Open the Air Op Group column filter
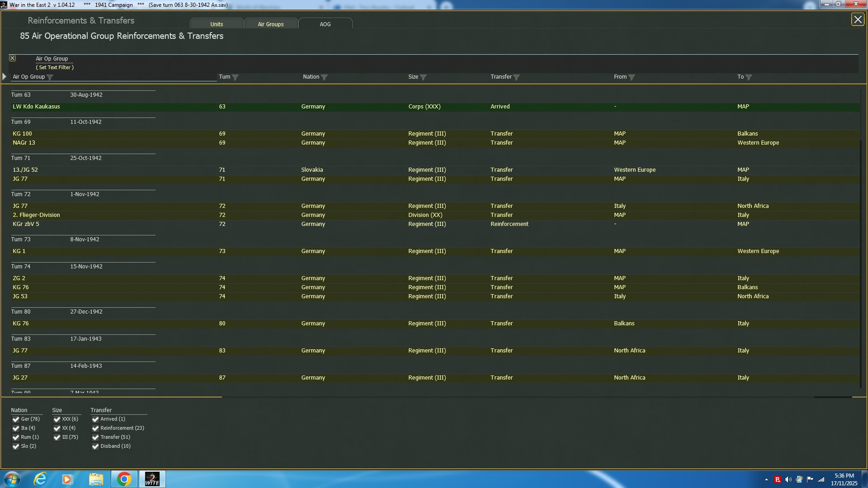Viewport: 868px width, 488px height. coord(50,77)
